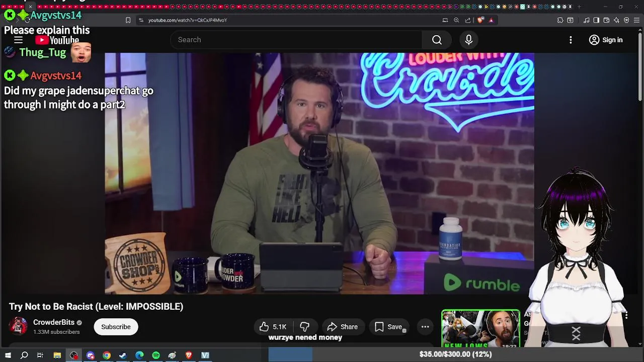
Task: Click donation goal $35.00/$300.00 text
Action: pyautogui.click(x=455, y=354)
